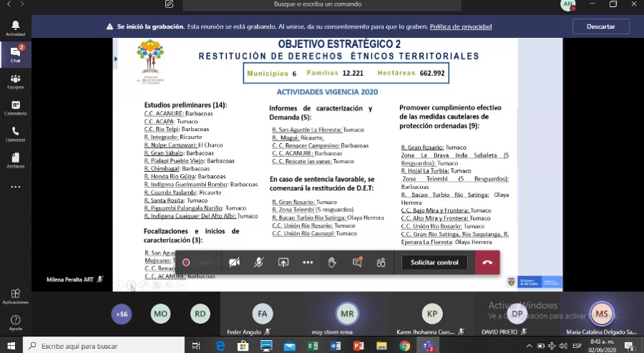
Task: Go to Equipos in the sidebar
Action: click(15, 82)
